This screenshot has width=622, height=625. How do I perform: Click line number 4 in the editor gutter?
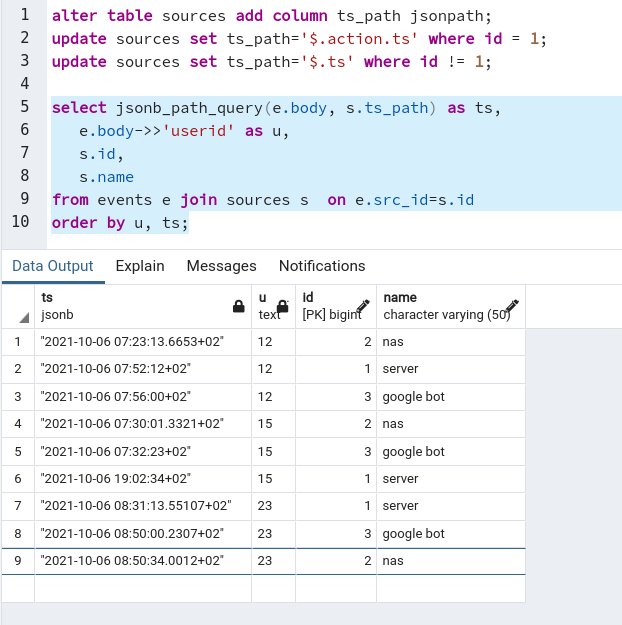(x=24, y=83)
